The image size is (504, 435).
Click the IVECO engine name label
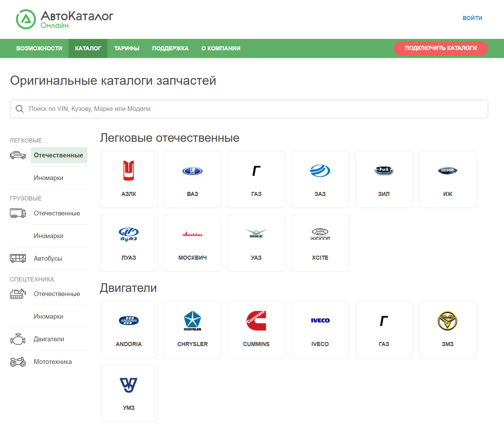[x=320, y=344]
